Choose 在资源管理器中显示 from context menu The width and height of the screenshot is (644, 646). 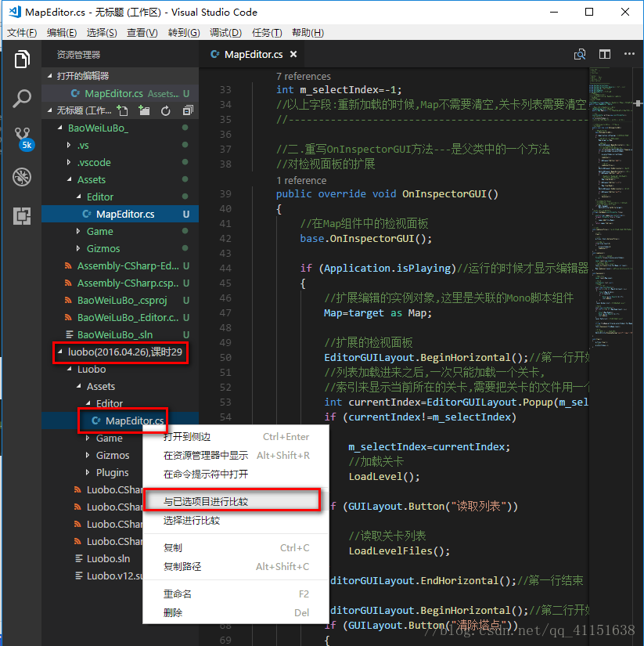(x=236, y=455)
